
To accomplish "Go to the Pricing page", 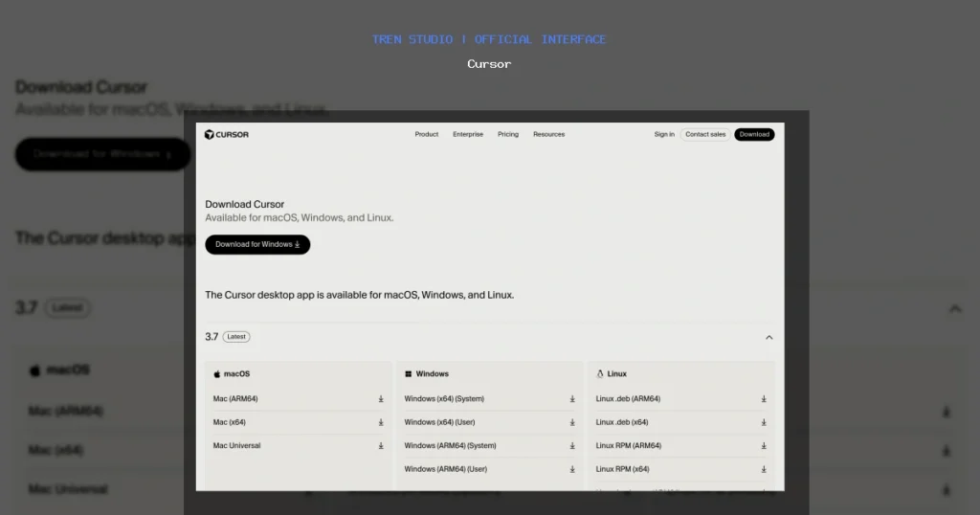I will click(508, 134).
